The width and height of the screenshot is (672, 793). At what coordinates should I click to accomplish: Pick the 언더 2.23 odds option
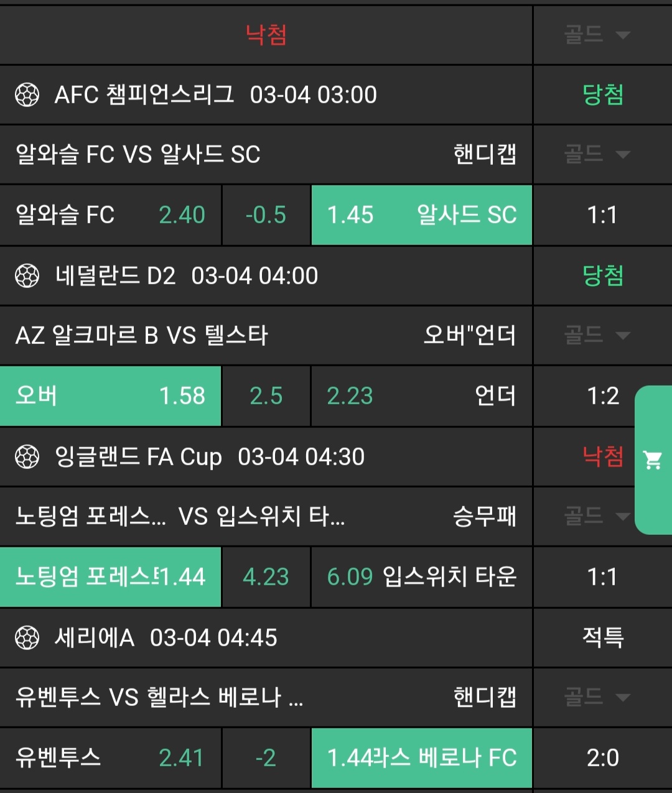pos(421,396)
